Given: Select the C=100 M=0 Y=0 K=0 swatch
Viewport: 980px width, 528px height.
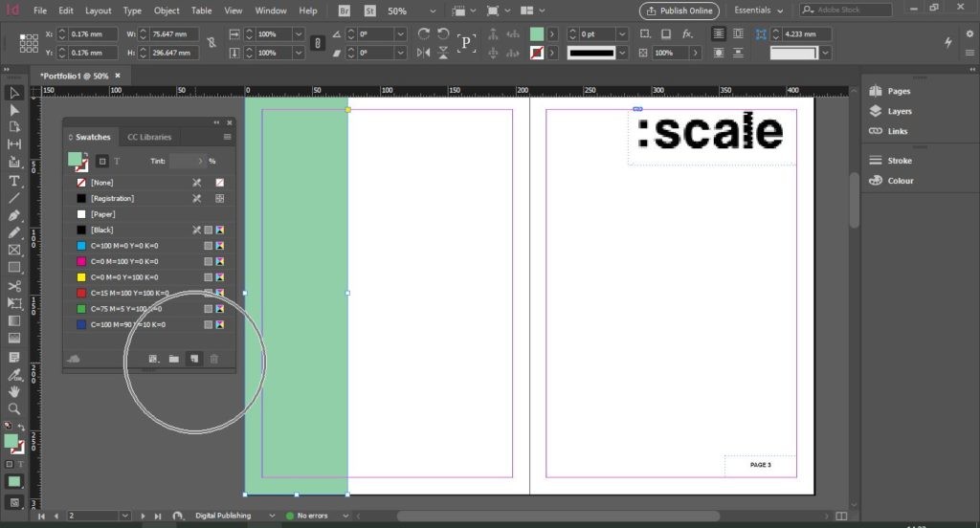Looking at the screenshot, I should click(x=149, y=246).
